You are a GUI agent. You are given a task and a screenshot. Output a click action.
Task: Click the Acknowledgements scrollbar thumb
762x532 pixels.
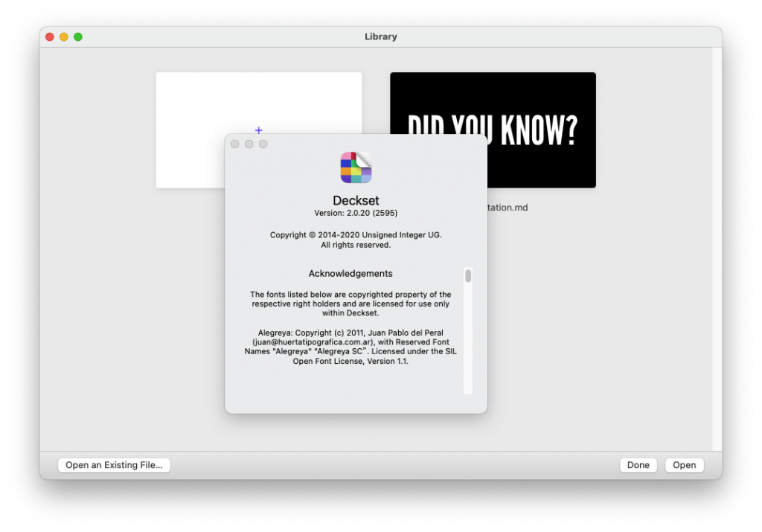(468, 276)
